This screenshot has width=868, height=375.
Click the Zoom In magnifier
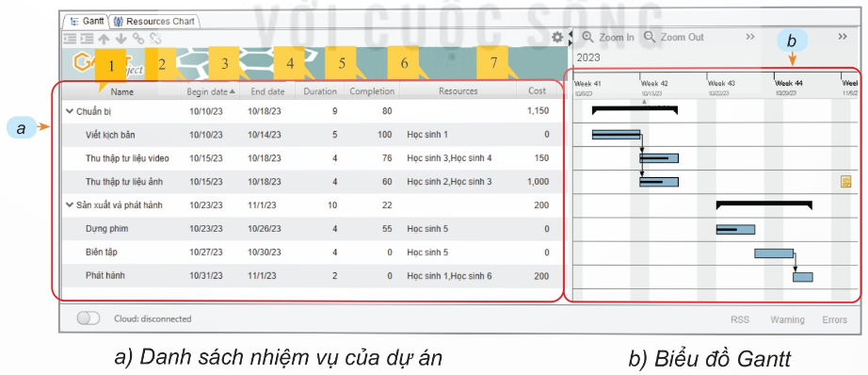587,37
